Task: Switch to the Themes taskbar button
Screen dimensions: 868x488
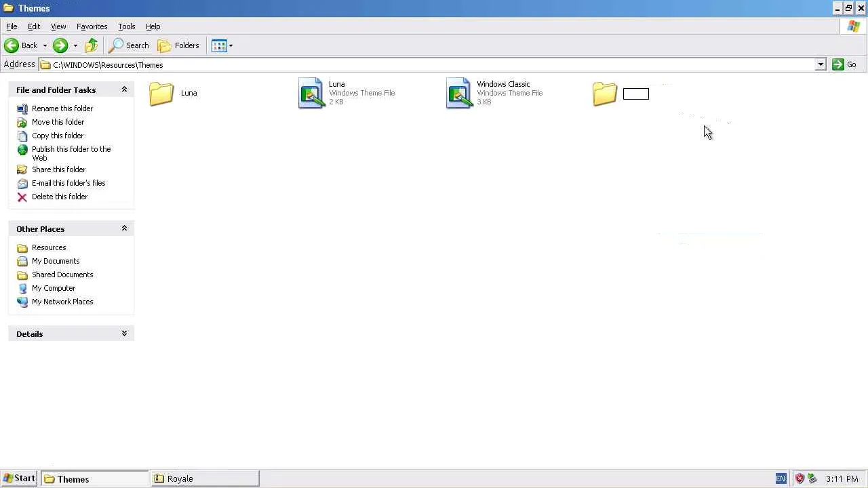Action: tap(94, 479)
